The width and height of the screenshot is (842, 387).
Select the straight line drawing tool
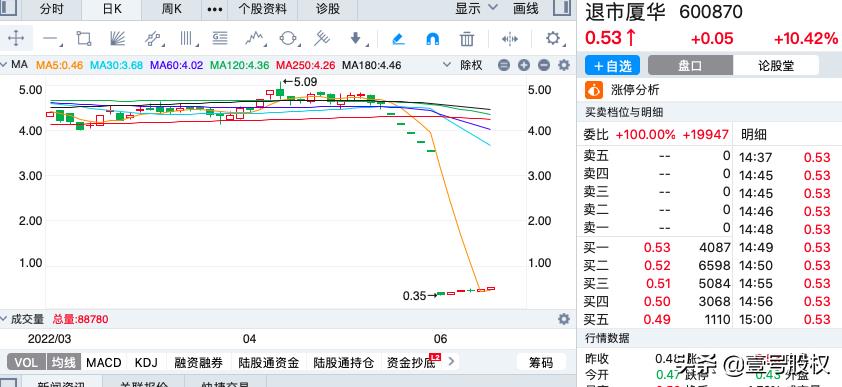pyautogui.click(x=51, y=39)
